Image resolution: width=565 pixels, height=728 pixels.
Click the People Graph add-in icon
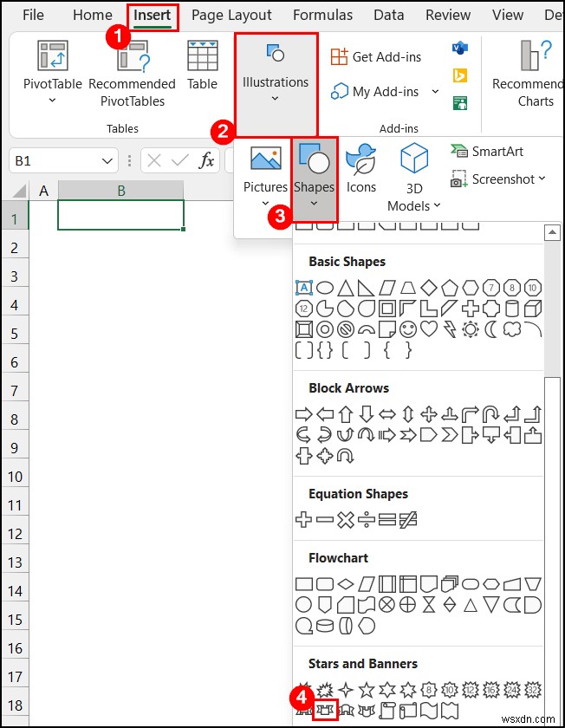pyautogui.click(x=459, y=103)
